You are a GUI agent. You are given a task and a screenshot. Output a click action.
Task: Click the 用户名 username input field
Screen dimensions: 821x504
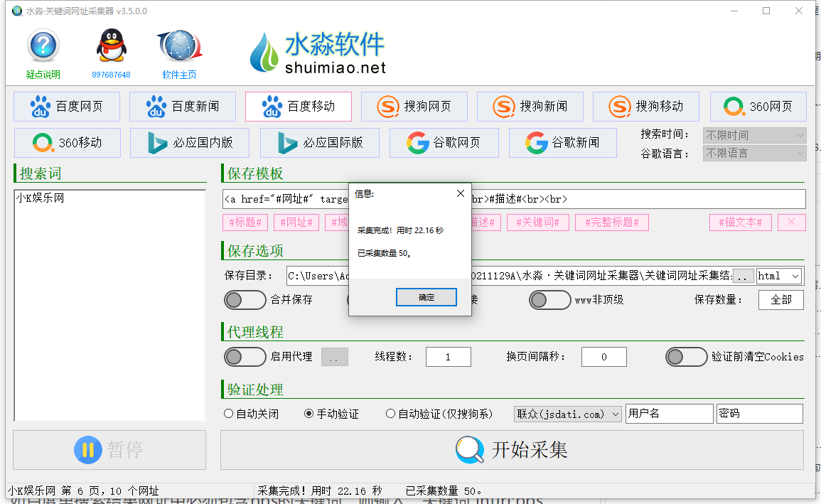669,414
